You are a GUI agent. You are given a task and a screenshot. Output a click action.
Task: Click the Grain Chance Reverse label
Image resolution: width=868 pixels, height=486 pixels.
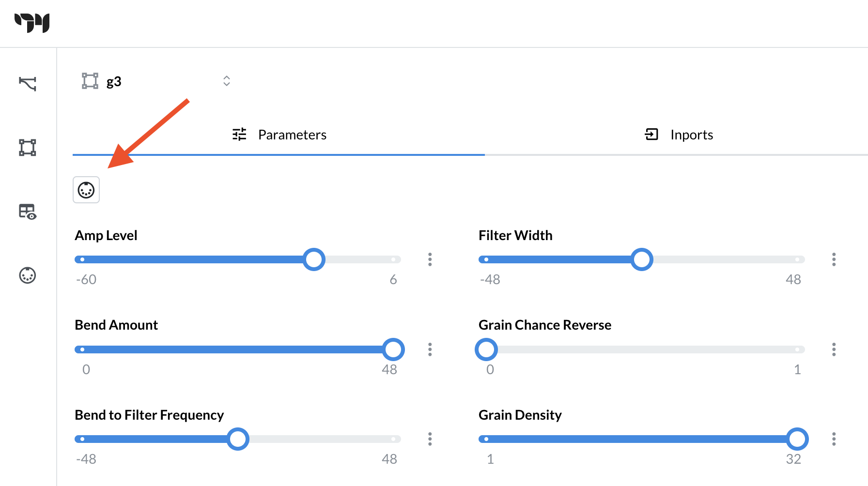coord(545,325)
